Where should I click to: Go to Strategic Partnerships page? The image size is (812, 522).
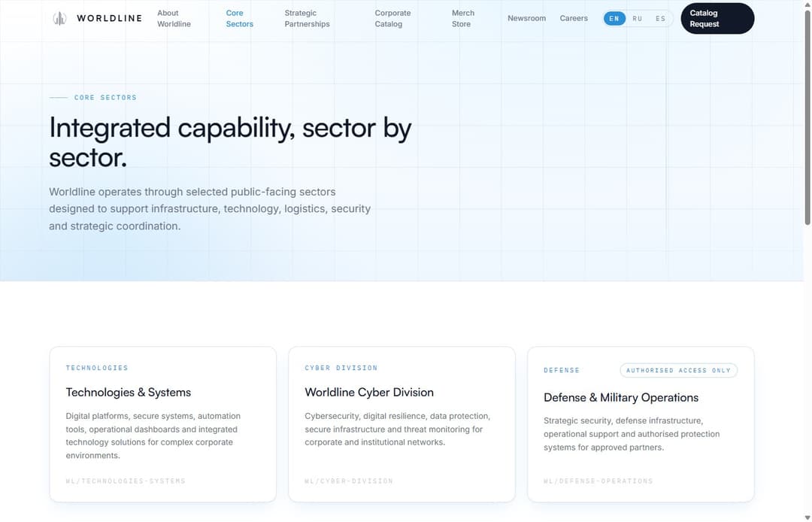[x=307, y=19]
